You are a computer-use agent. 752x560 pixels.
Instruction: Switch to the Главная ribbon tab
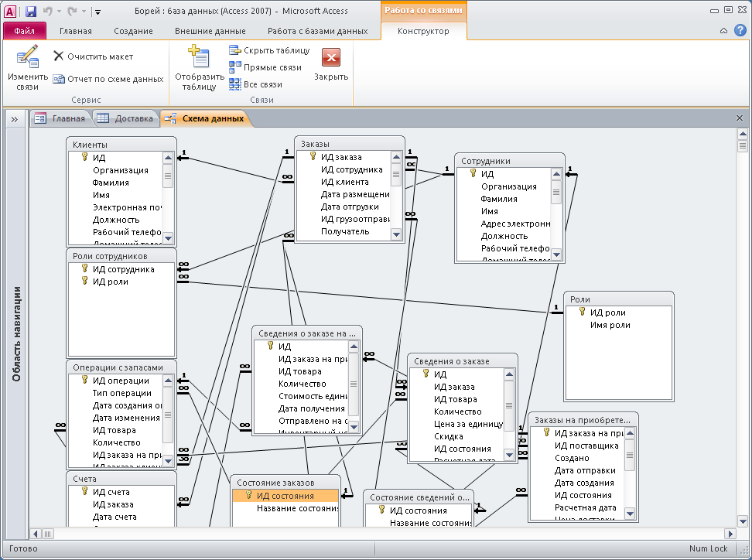[75, 31]
